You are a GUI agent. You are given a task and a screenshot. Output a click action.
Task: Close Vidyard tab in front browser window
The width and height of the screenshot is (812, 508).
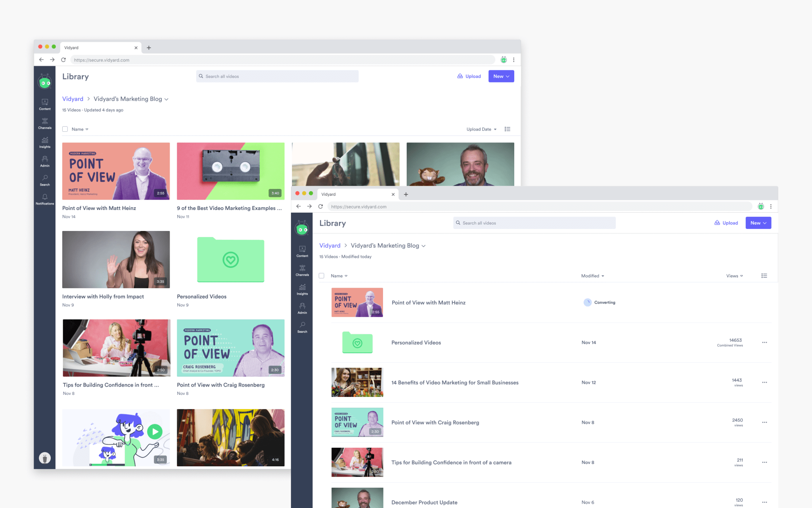pos(393,194)
